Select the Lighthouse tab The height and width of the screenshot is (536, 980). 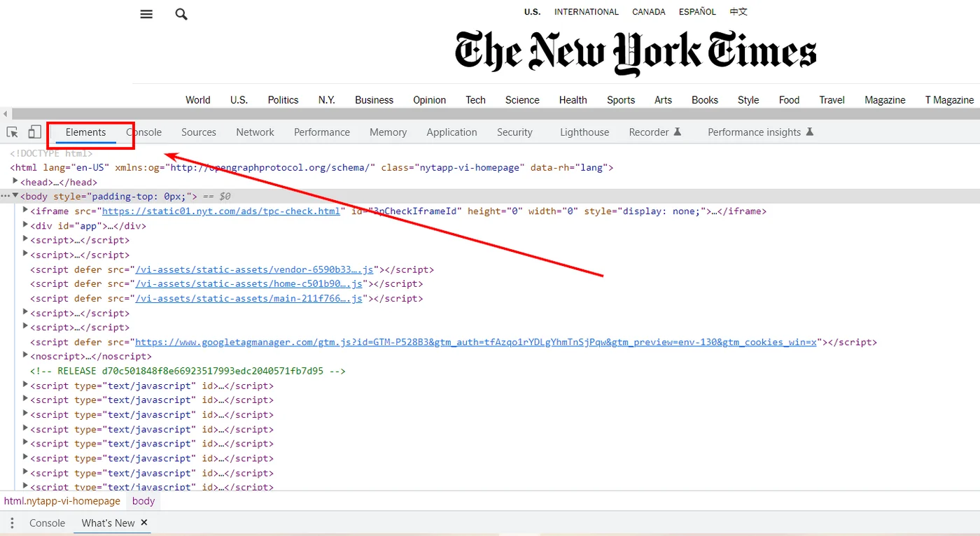coord(584,132)
